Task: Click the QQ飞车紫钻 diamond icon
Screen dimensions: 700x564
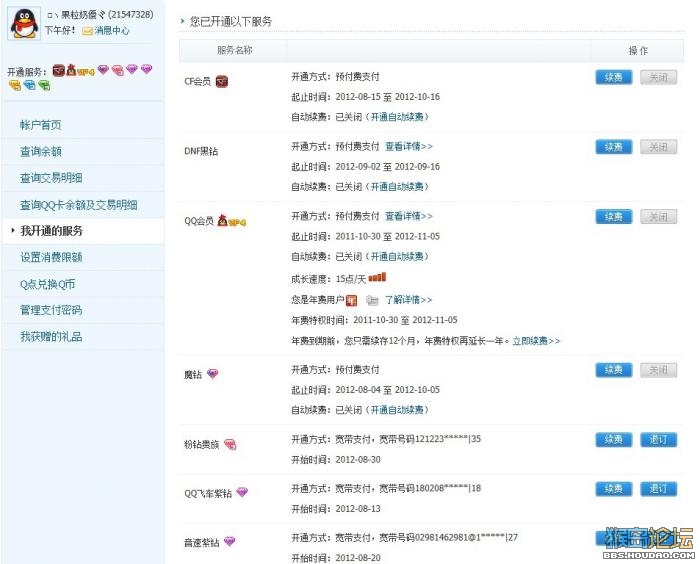Action: pos(242,492)
